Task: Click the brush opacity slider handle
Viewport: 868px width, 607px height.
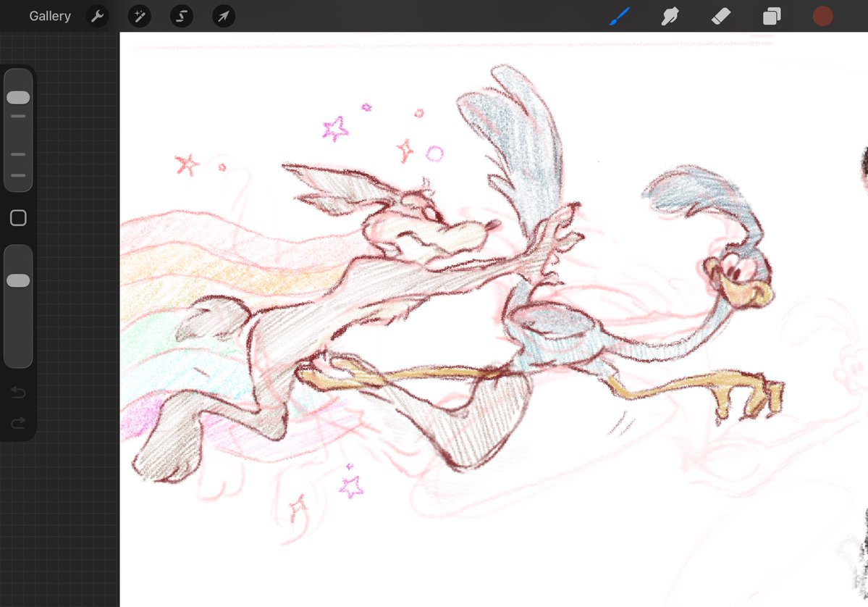Action: click(x=18, y=280)
